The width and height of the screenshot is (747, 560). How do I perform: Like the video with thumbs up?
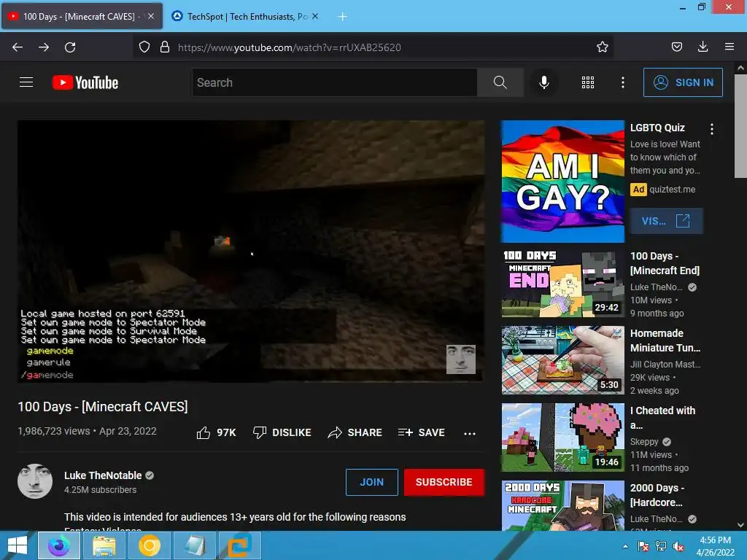(216, 432)
